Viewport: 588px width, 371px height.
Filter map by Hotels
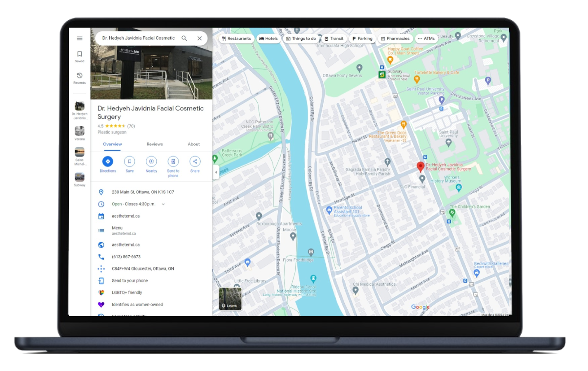268,39
